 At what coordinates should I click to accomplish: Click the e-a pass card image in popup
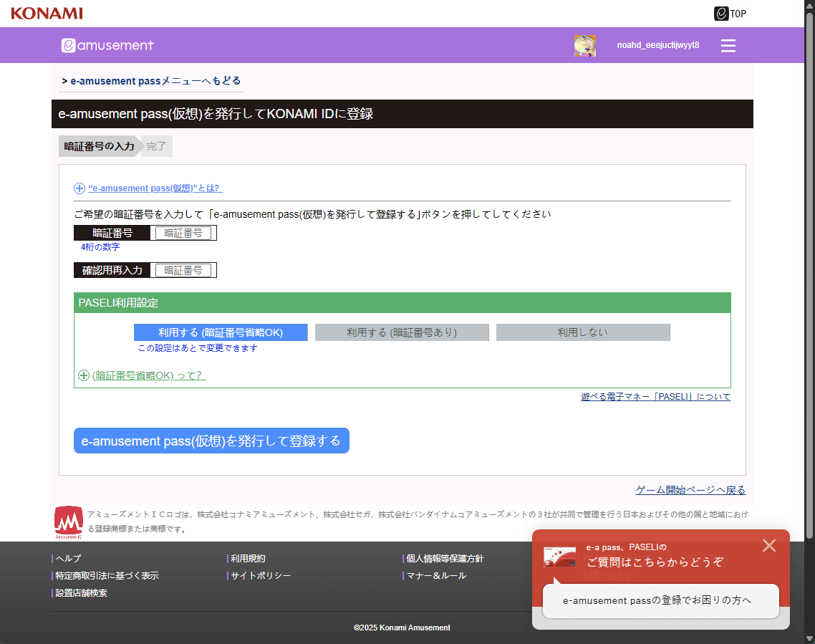[x=560, y=557]
